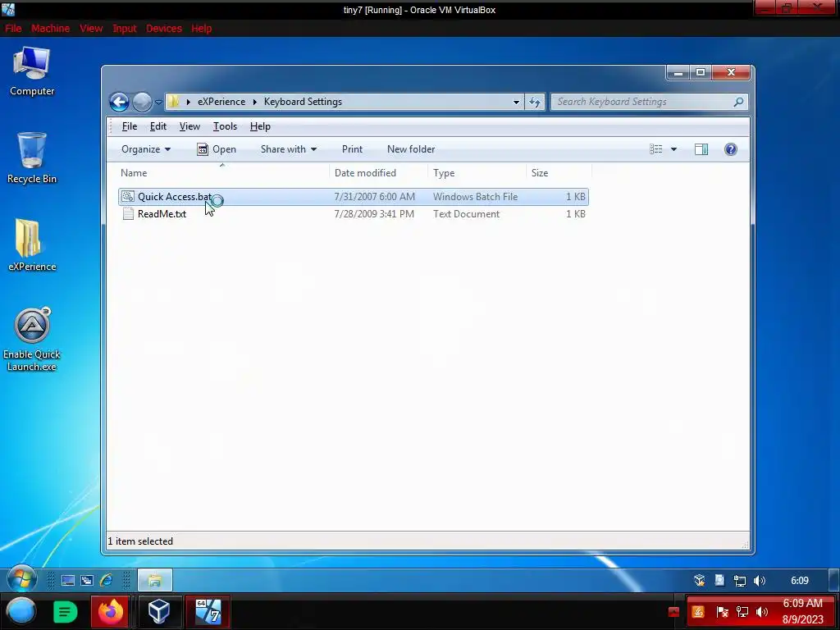
Task: Click the green notes app host taskbar icon
Action: click(65, 611)
